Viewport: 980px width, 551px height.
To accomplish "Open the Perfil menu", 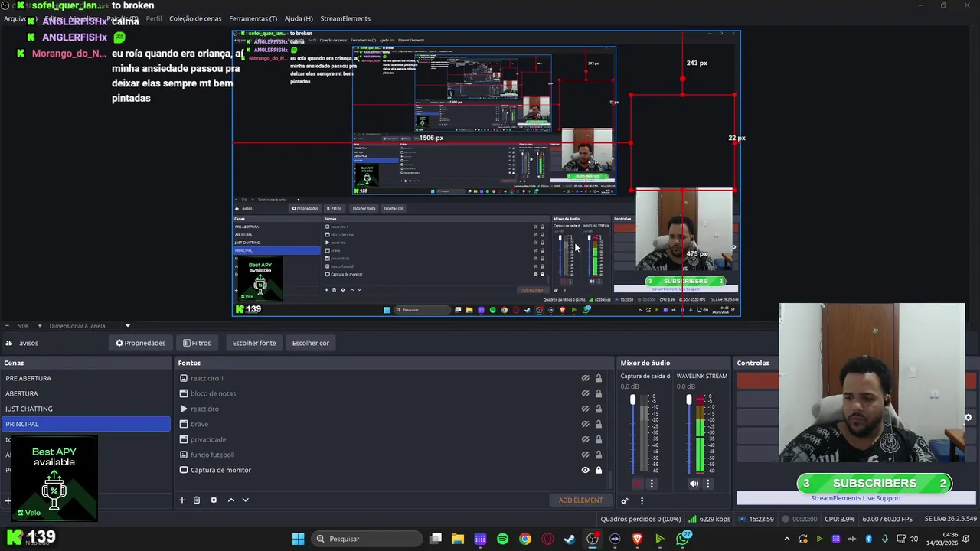I will pos(154,18).
